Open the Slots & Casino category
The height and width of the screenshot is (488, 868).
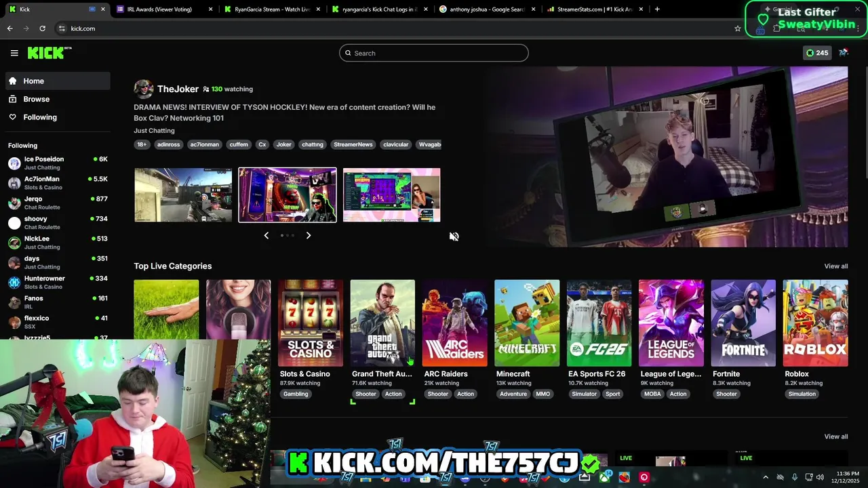[311, 323]
